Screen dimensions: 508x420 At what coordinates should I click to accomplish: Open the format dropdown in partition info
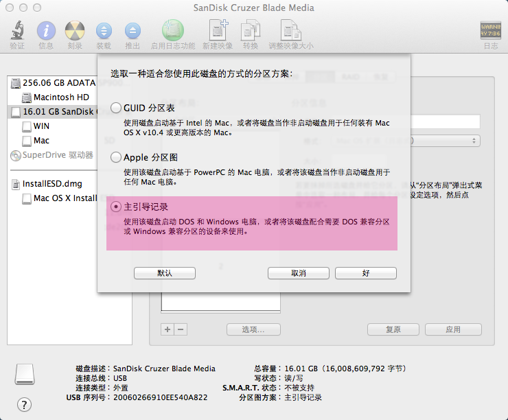pos(446,141)
